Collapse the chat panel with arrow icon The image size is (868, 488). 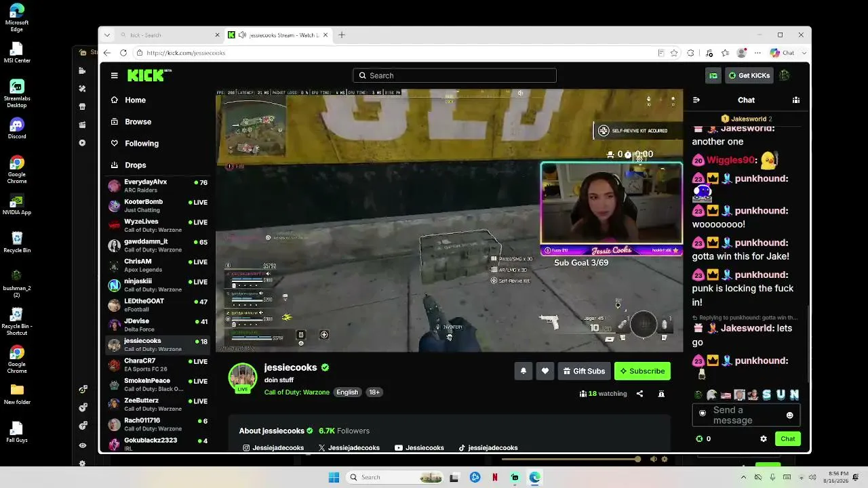(x=696, y=100)
